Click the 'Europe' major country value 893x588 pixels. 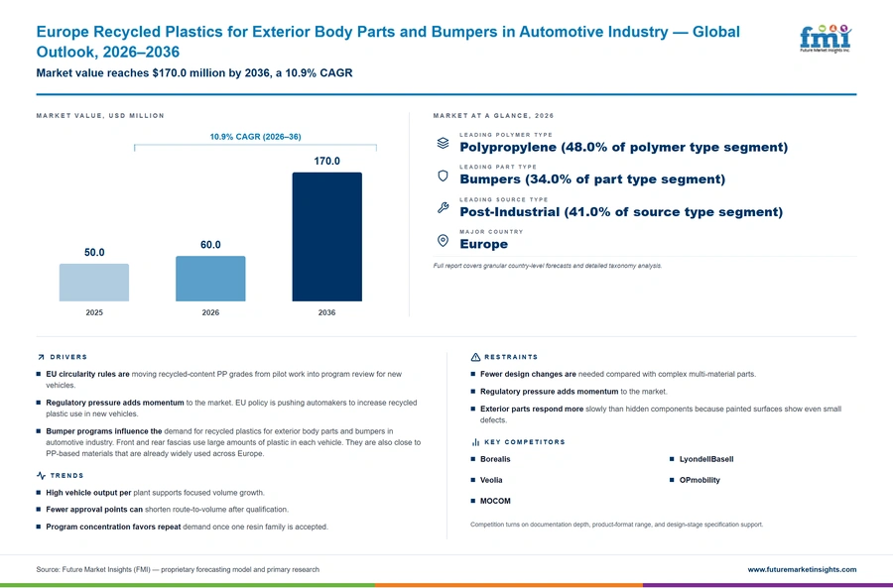pyautogui.click(x=483, y=244)
